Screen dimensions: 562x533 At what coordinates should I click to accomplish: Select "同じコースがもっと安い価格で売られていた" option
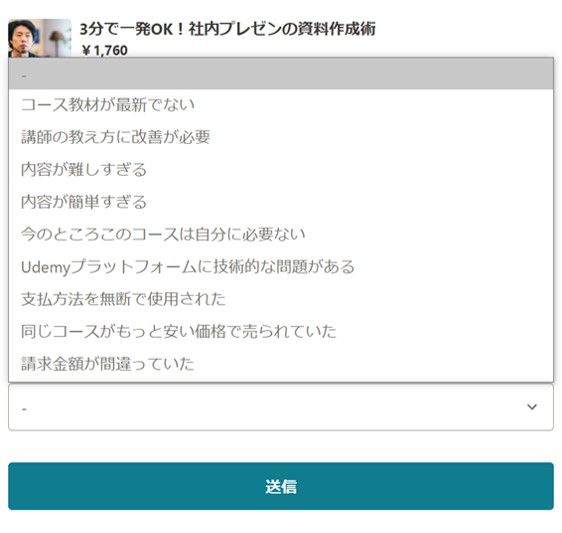coord(281,331)
